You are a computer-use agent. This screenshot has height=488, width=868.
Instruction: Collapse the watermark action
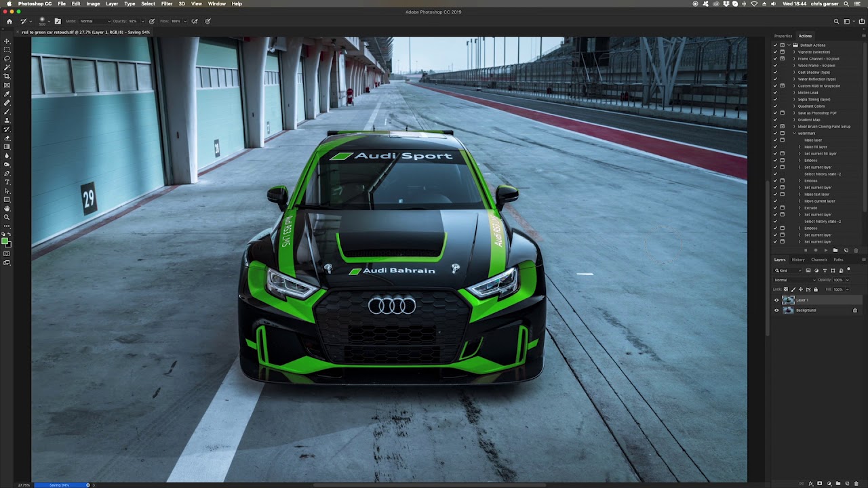coord(794,134)
